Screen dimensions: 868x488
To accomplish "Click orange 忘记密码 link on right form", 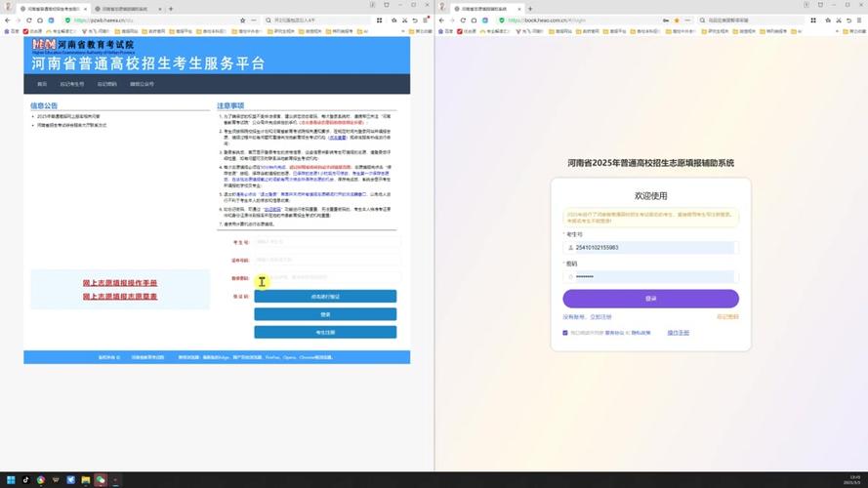I will [727, 317].
